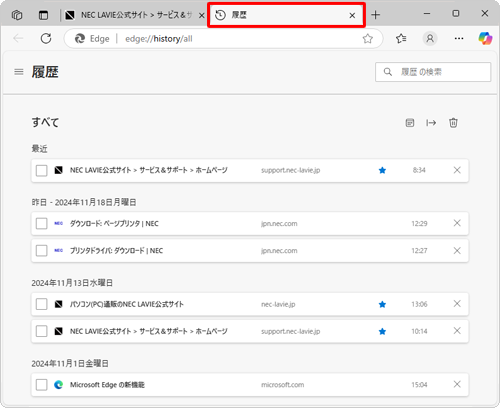Delete the 10:14 history entry
Image resolution: width=500 pixels, height=408 pixels.
[457, 331]
